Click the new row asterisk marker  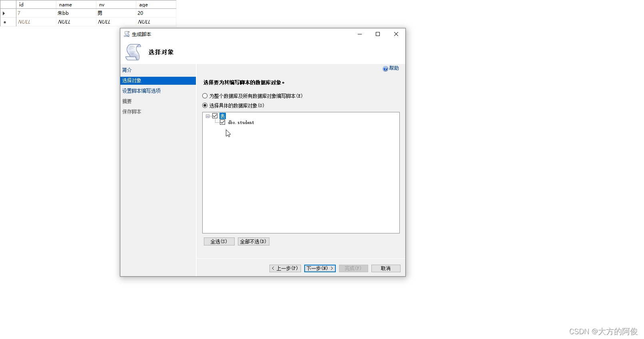(4, 22)
